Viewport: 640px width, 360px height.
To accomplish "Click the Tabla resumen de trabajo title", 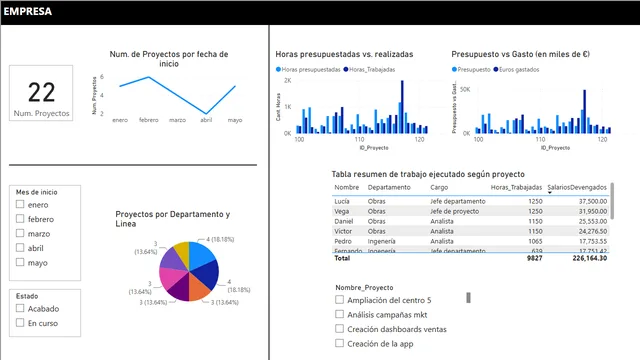I will (428, 174).
